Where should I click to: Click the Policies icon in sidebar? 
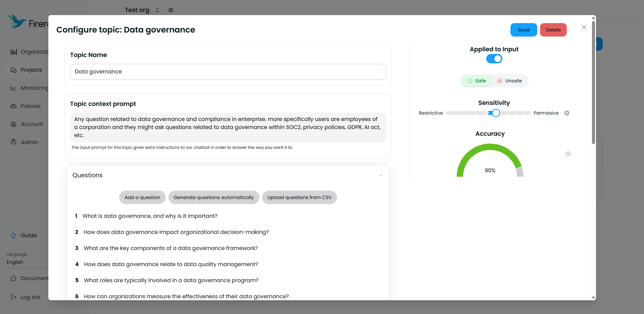[13, 106]
